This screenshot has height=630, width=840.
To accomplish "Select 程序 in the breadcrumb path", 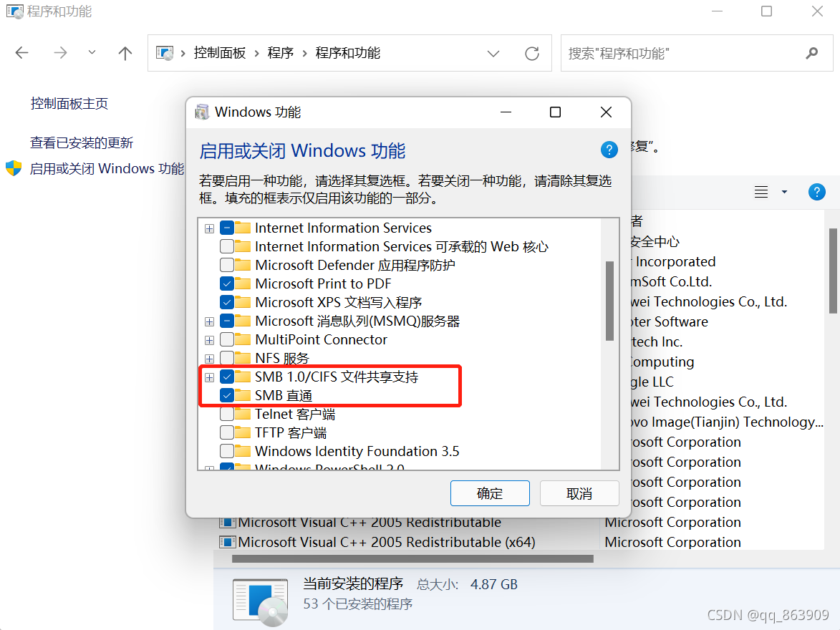I will pos(280,52).
